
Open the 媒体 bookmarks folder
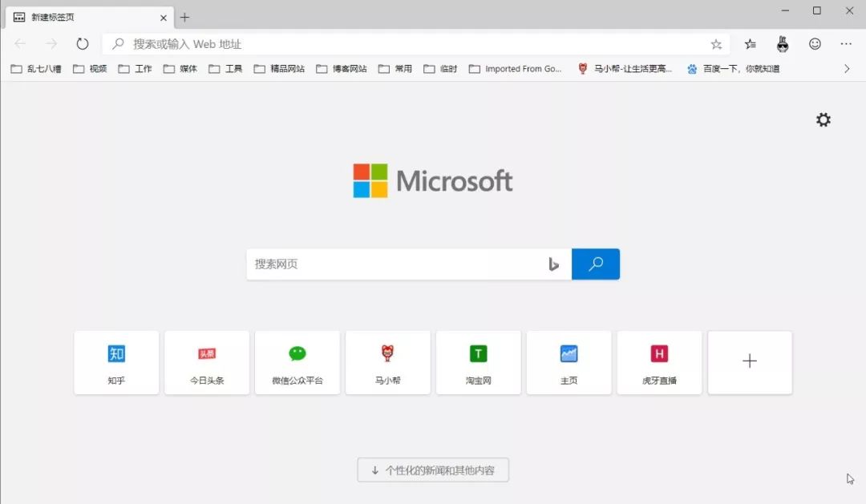point(180,69)
